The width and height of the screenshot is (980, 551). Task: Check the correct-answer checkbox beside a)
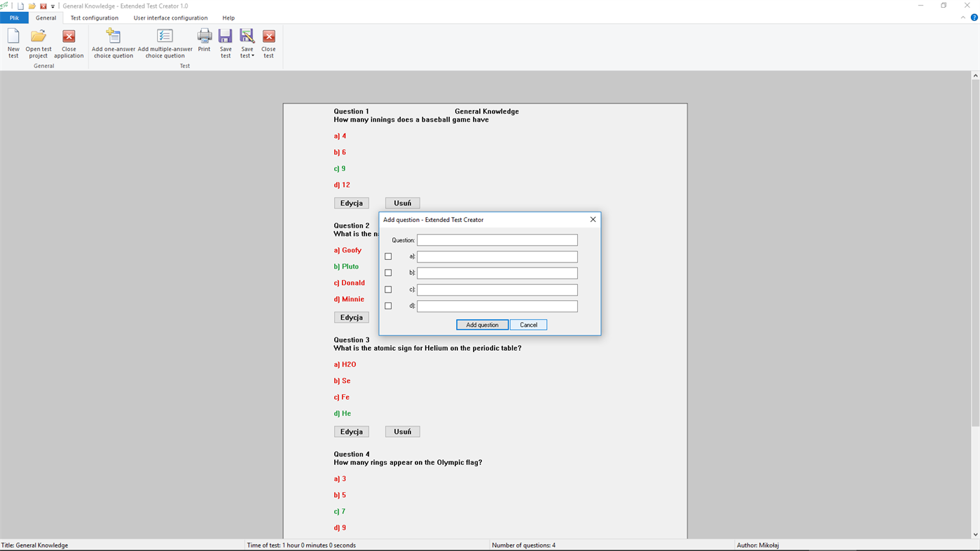click(388, 256)
